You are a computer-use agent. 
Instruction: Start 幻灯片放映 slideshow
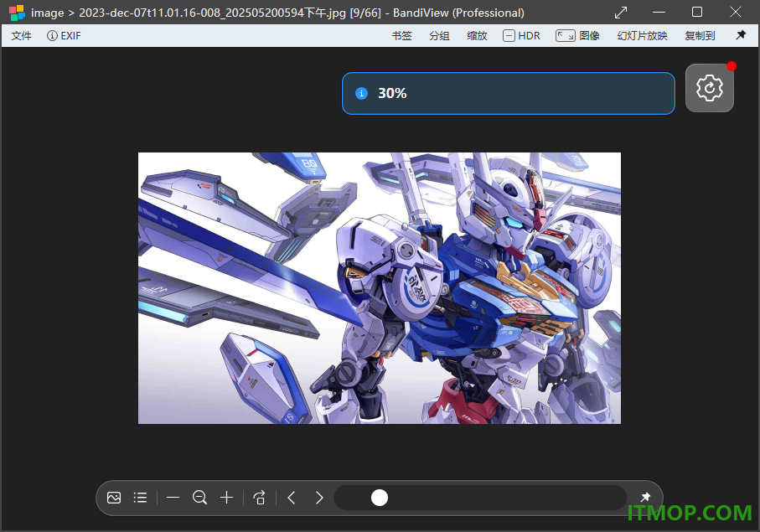click(642, 36)
